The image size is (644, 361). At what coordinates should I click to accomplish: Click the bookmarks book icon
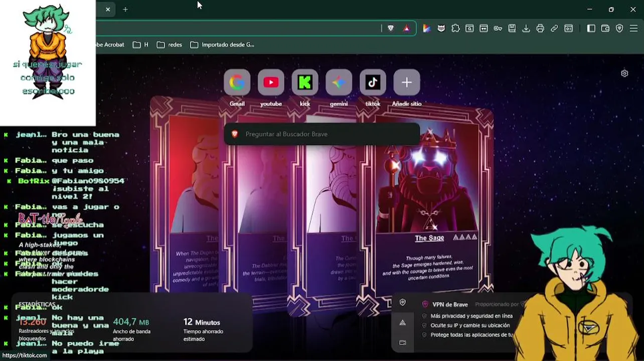(x=512, y=29)
